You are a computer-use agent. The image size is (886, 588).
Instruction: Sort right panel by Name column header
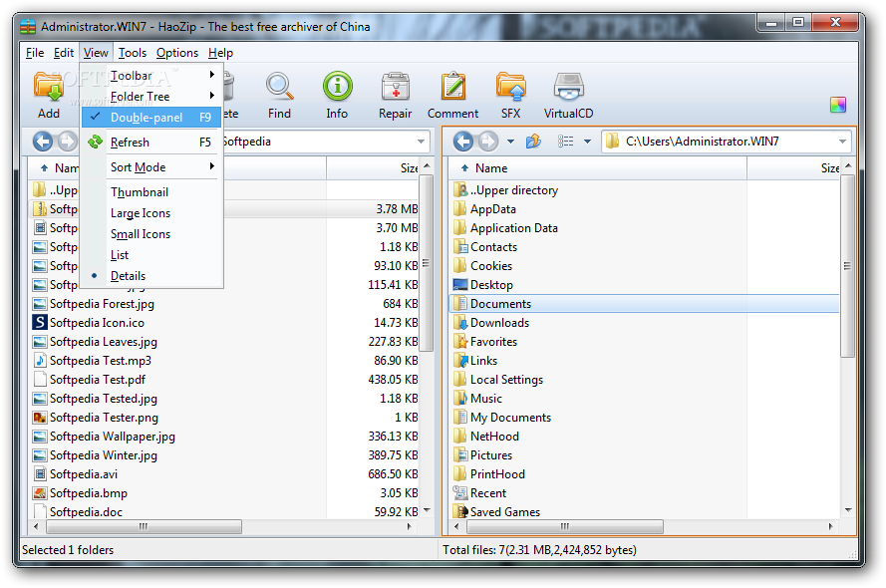point(598,168)
